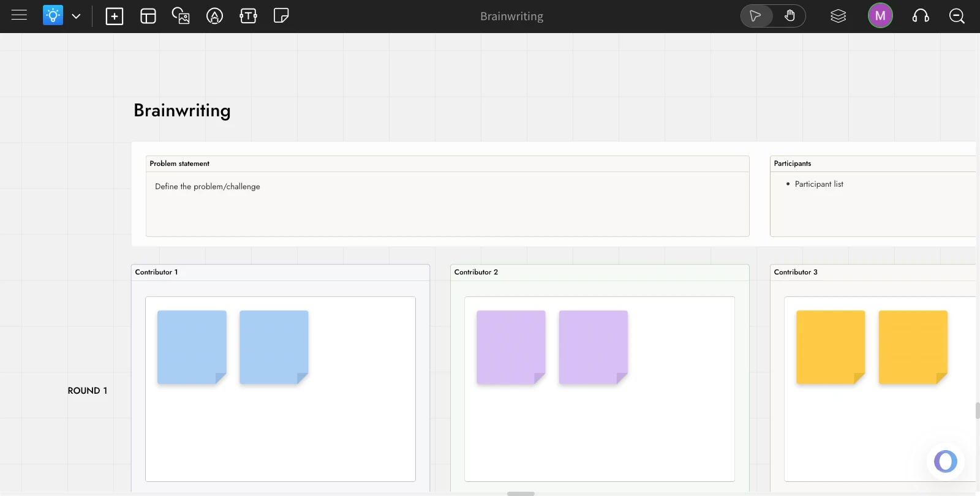
Task: Click the Brainwriting document title in toolbar
Action: coord(511,17)
